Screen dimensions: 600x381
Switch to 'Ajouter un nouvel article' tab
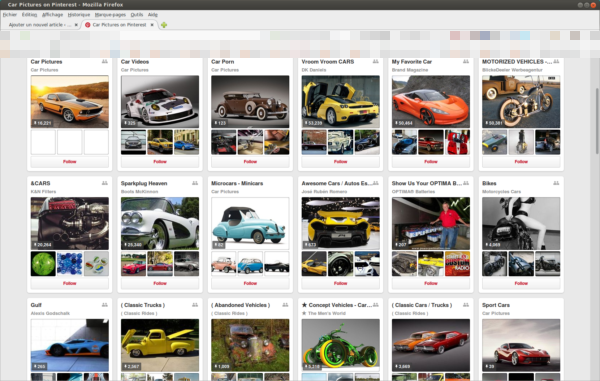(x=40, y=25)
